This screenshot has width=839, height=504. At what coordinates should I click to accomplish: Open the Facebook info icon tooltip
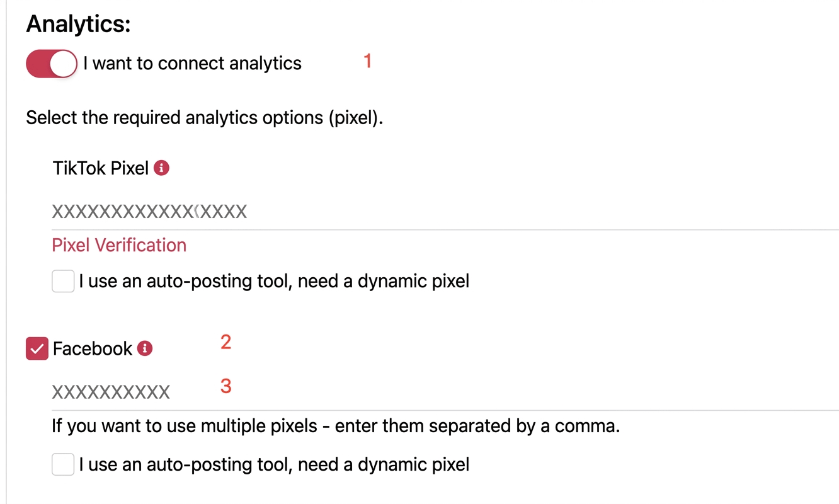(x=145, y=348)
